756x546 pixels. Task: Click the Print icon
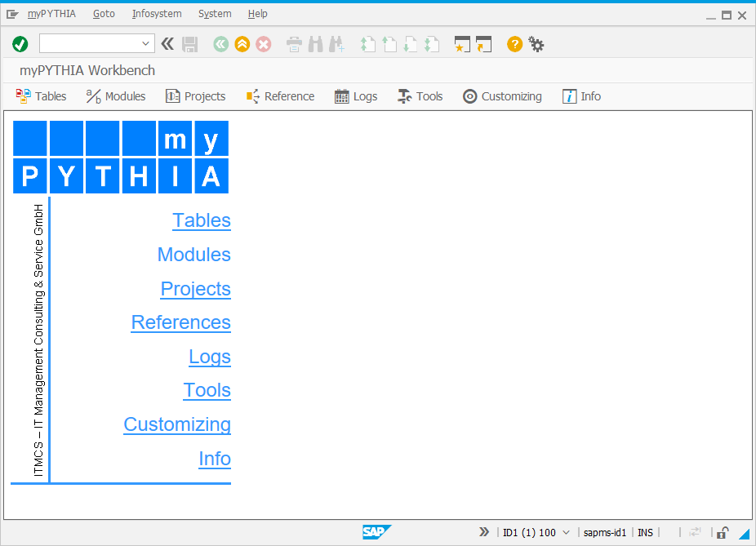click(x=294, y=44)
